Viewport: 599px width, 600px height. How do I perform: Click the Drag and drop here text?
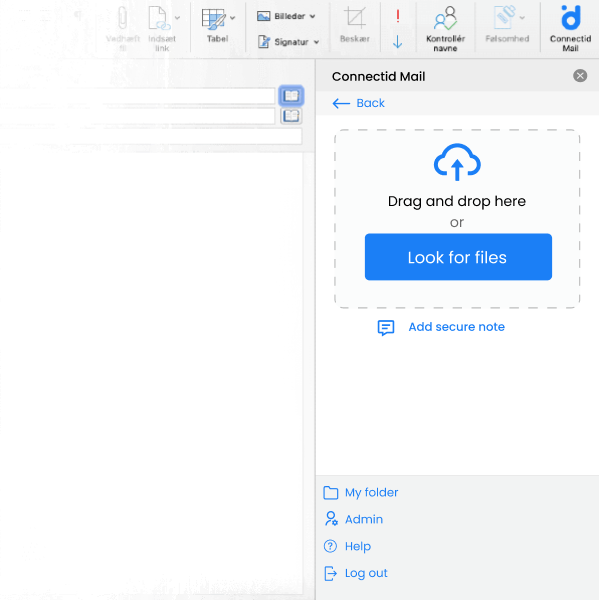tap(457, 201)
